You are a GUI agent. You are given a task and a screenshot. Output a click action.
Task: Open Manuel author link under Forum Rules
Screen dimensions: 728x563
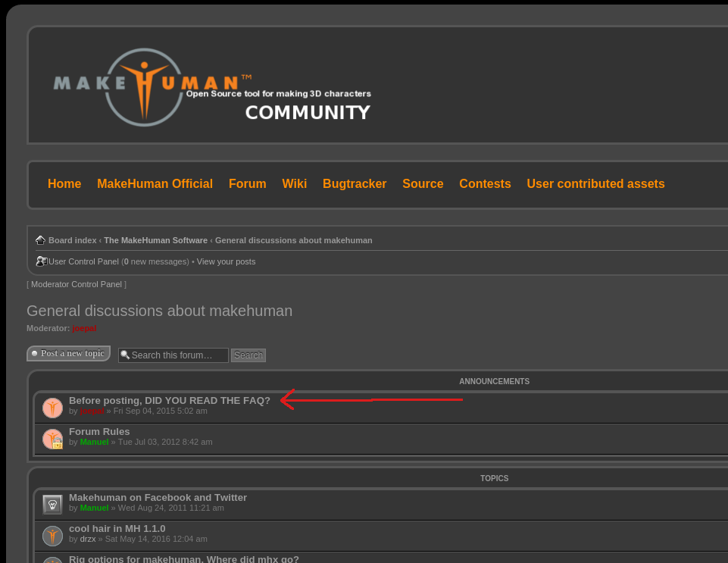(x=94, y=443)
